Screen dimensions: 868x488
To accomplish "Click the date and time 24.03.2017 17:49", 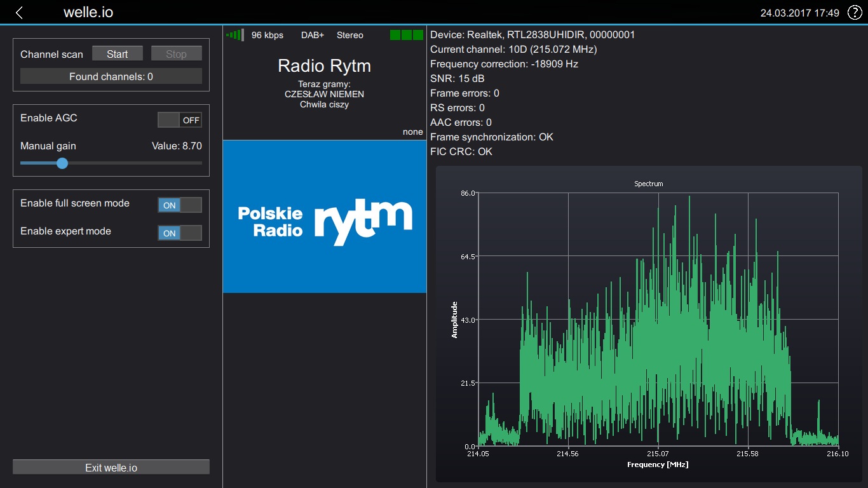I will point(800,13).
